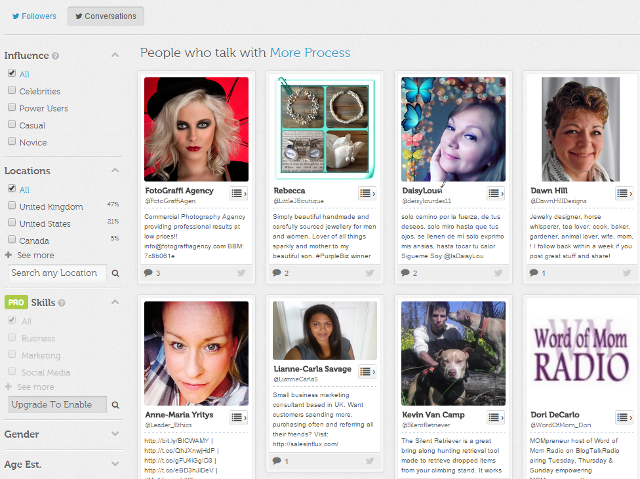The image size is (640, 479).
Task: Enable the Power Users filter checkbox
Action: (x=11, y=108)
